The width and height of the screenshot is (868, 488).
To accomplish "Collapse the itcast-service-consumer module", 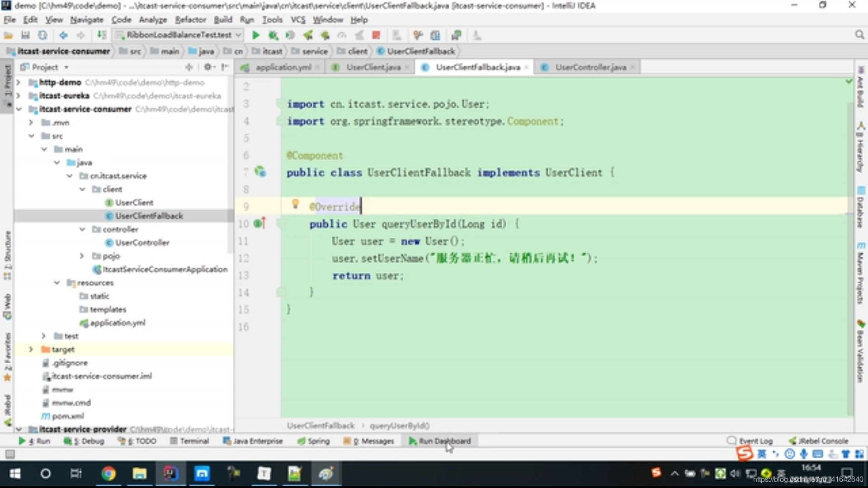I will [x=19, y=109].
